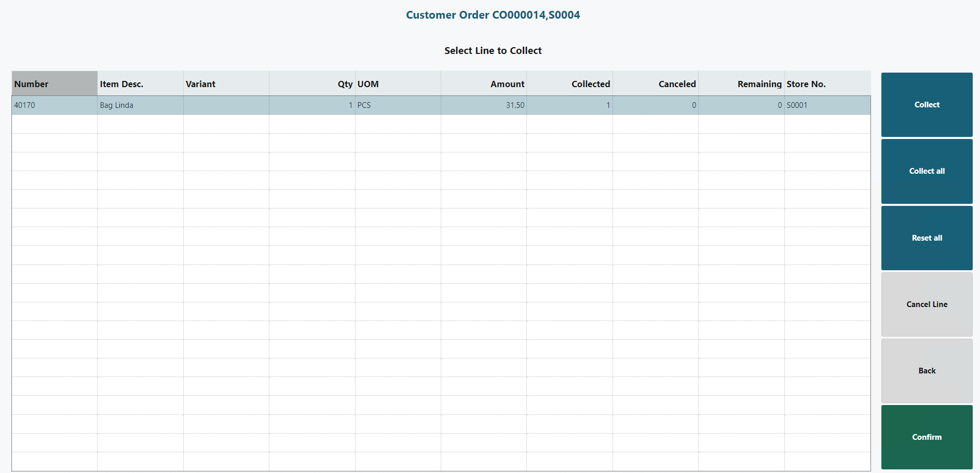Click the Variant column header

pyautogui.click(x=226, y=84)
